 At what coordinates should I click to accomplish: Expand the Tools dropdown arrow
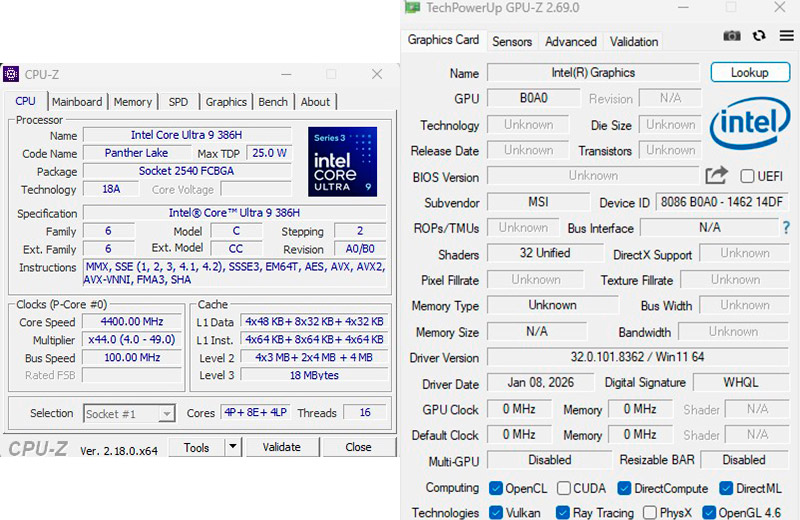[x=232, y=447]
